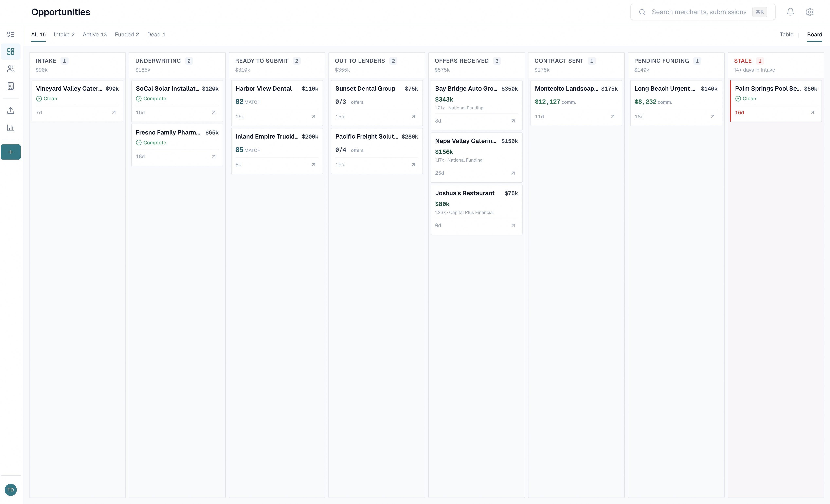Click the upload icon in the sidebar

(x=11, y=110)
